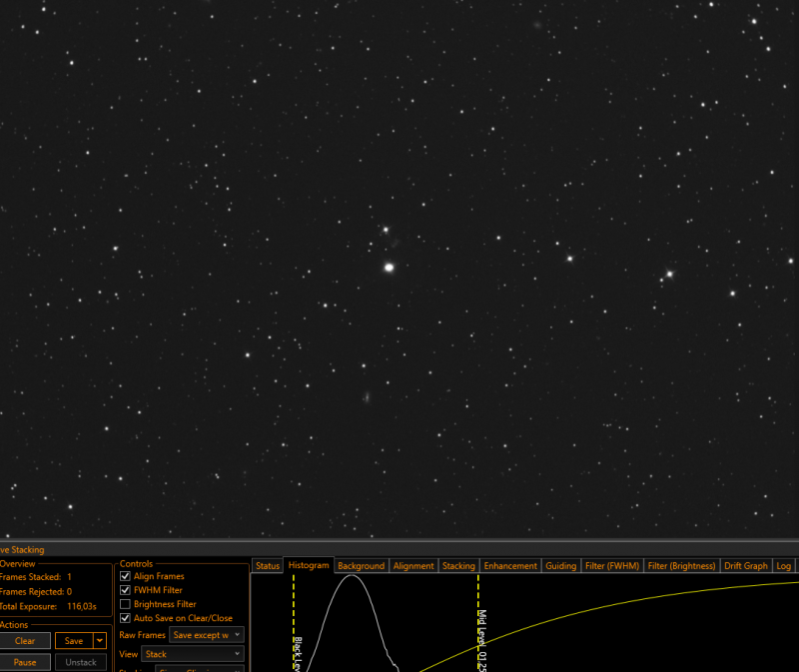Click the Frames Rejected count
This screenshot has height=672, width=799.
click(69, 591)
